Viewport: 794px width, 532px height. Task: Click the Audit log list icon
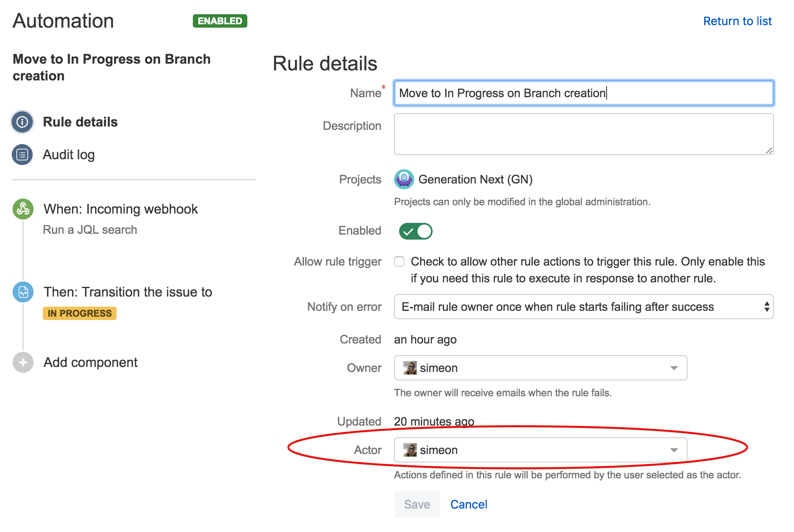coord(22,154)
